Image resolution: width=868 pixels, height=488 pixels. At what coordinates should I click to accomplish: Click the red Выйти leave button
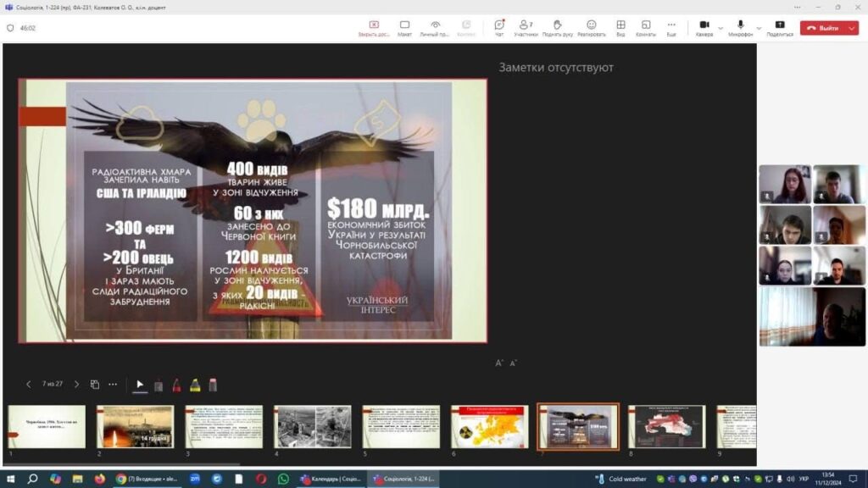[822, 28]
